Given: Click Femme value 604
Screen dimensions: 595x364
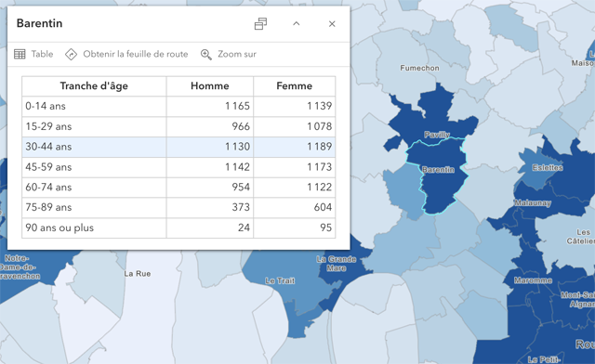Looking at the screenshot, I should 323,207.
